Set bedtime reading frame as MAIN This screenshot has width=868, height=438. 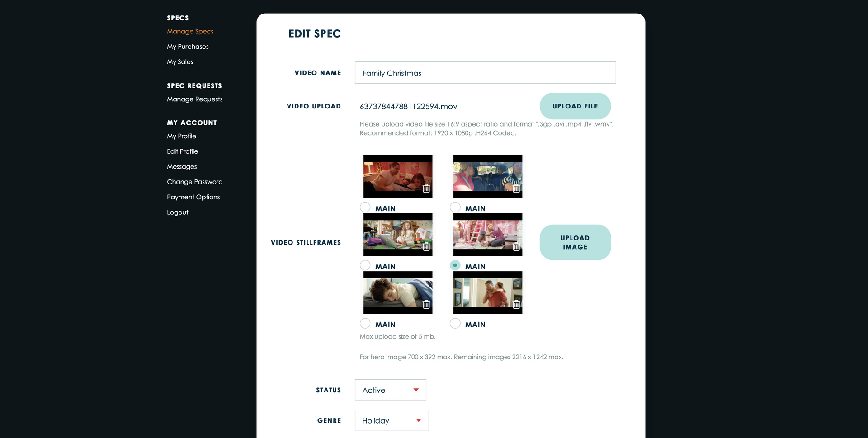coord(365,207)
